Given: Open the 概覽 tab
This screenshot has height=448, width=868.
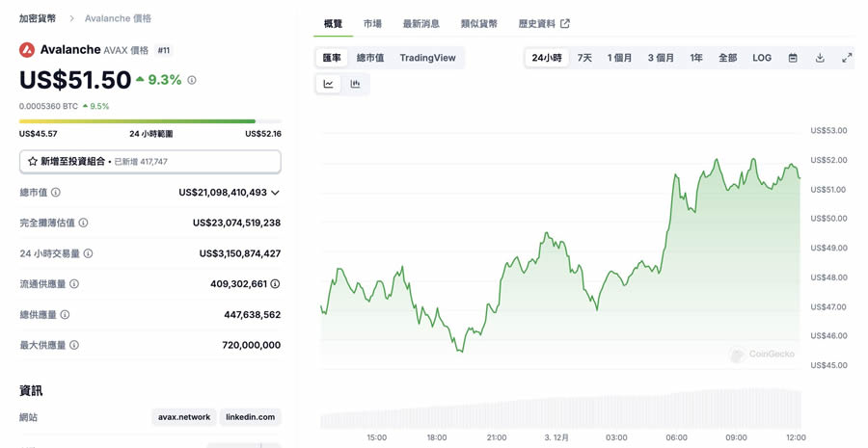Looking at the screenshot, I should (x=334, y=24).
